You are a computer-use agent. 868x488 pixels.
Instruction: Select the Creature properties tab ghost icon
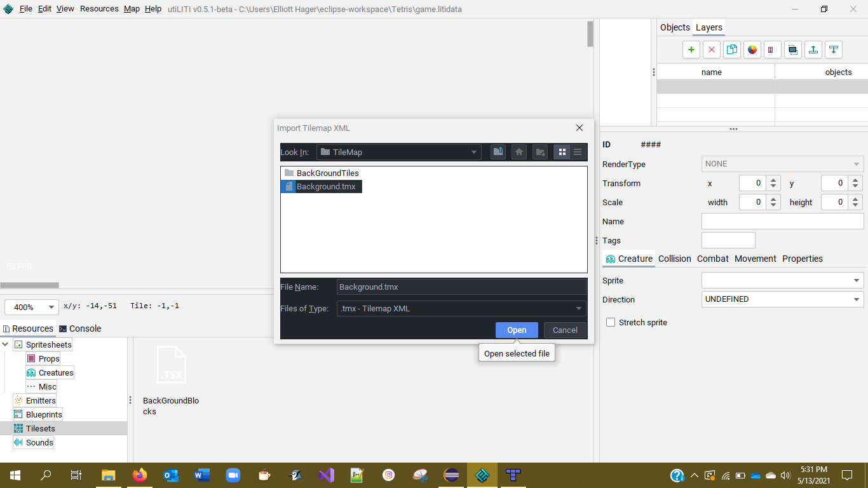click(x=611, y=258)
